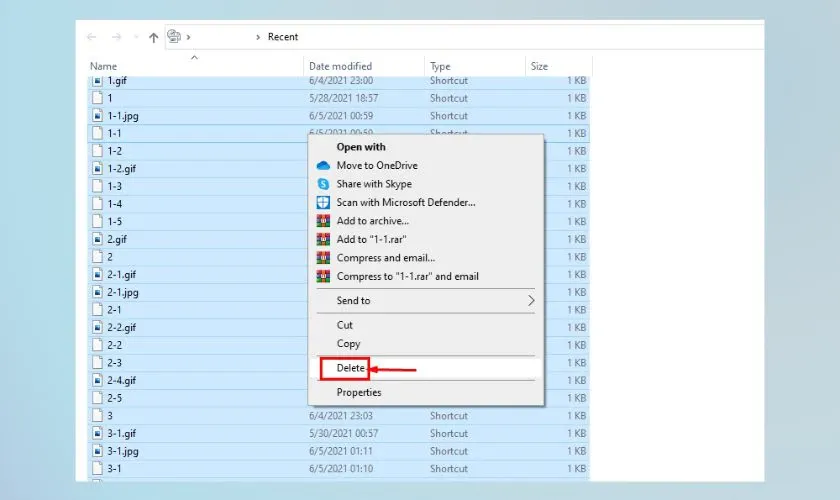The width and height of the screenshot is (840, 500).
Task: Sort files by Name column header
Action: pos(104,66)
